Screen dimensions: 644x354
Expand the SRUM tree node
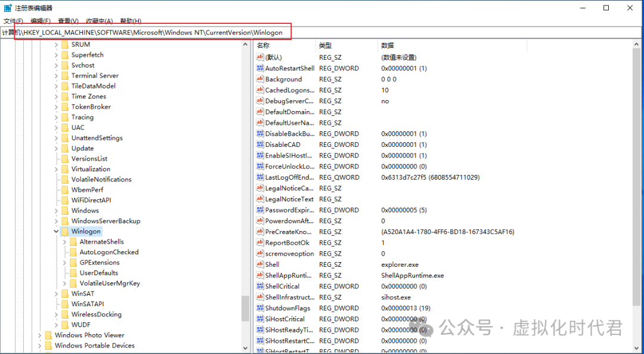[x=56, y=44]
